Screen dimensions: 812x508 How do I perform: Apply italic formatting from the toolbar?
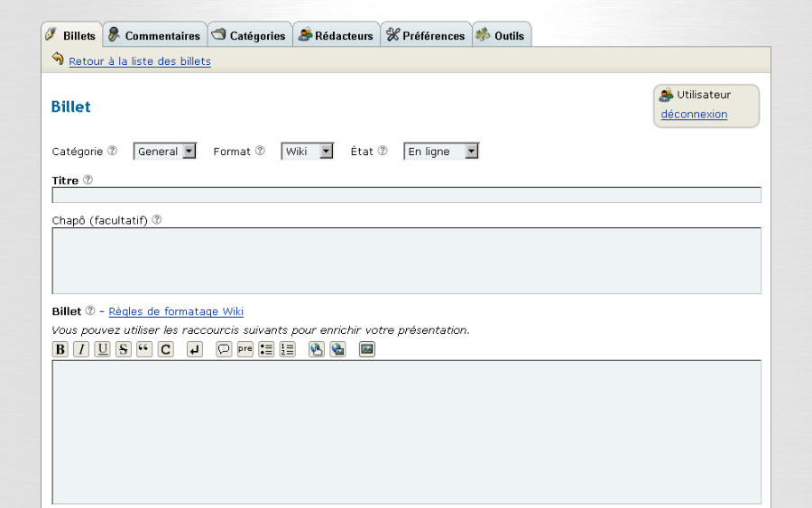[81, 349]
